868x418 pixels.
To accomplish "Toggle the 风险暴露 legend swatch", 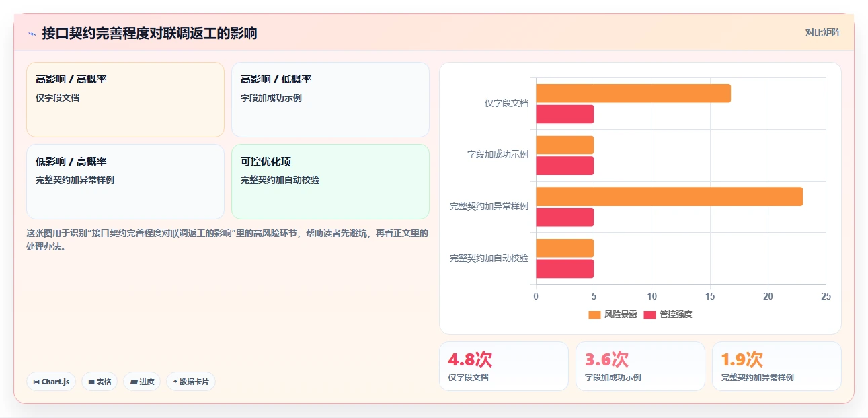I will click(x=594, y=314).
